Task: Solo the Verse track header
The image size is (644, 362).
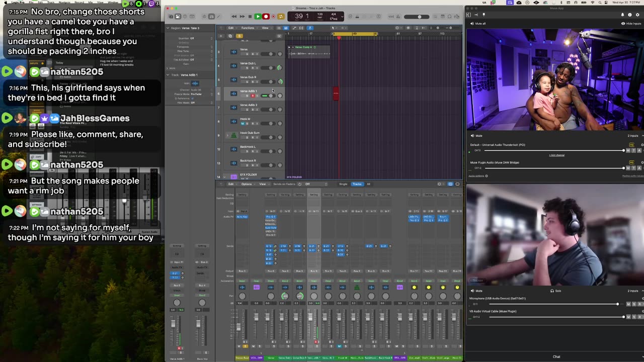Action: pyautogui.click(x=248, y=54)
